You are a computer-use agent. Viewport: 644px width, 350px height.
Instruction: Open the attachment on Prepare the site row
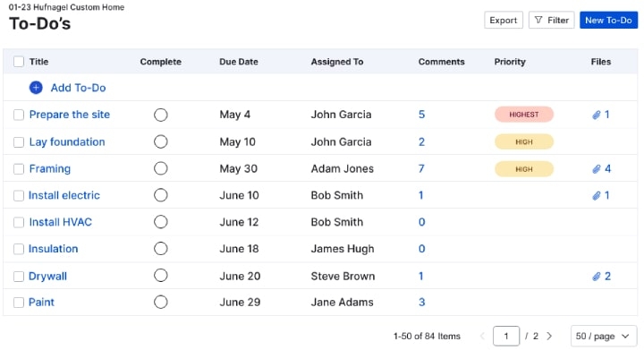click(600, 115)
